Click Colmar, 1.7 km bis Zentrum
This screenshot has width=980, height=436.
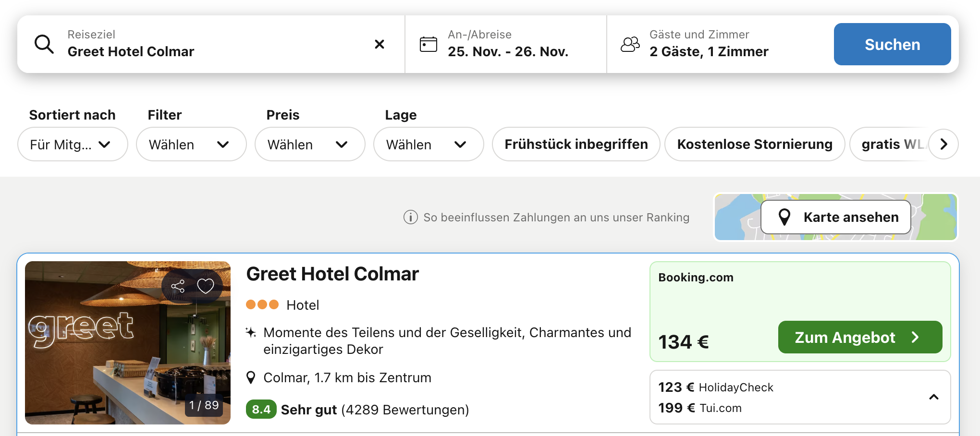347,378
